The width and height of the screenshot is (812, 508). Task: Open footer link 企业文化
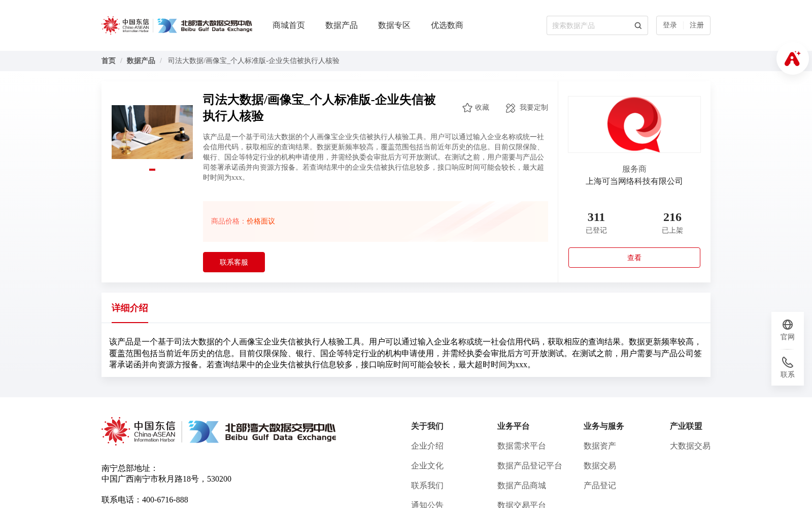427,466
